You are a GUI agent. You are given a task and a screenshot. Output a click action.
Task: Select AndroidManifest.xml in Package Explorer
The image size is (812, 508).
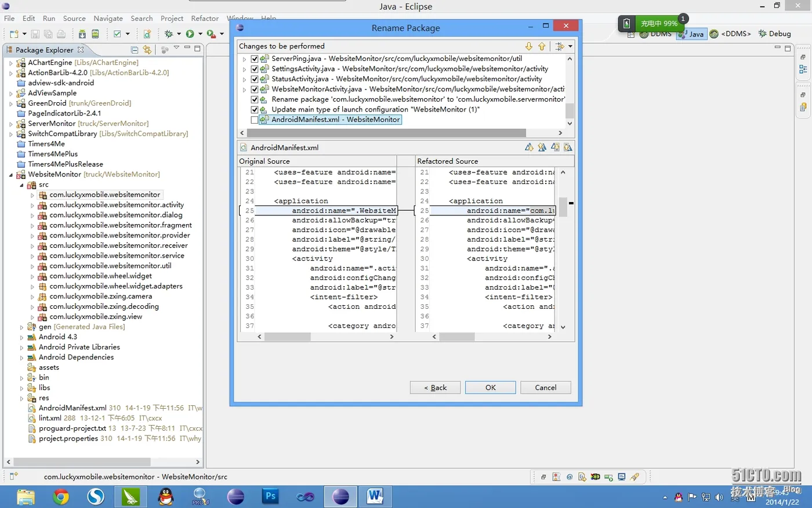[72, 408]
